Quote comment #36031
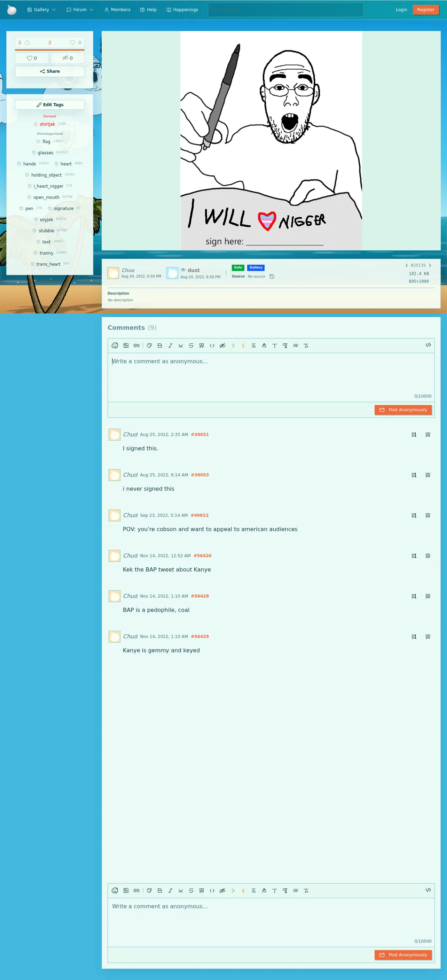This screenshot has width=447, height=980. coord(428,435)
